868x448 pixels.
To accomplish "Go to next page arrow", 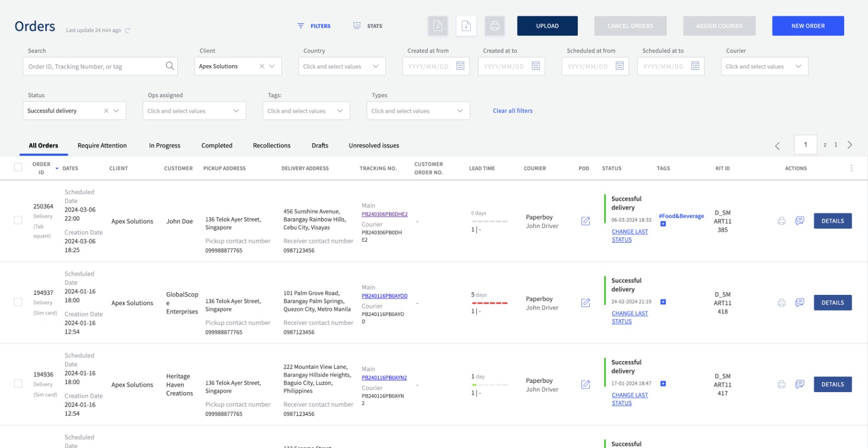I will click(x=850, y=145).
